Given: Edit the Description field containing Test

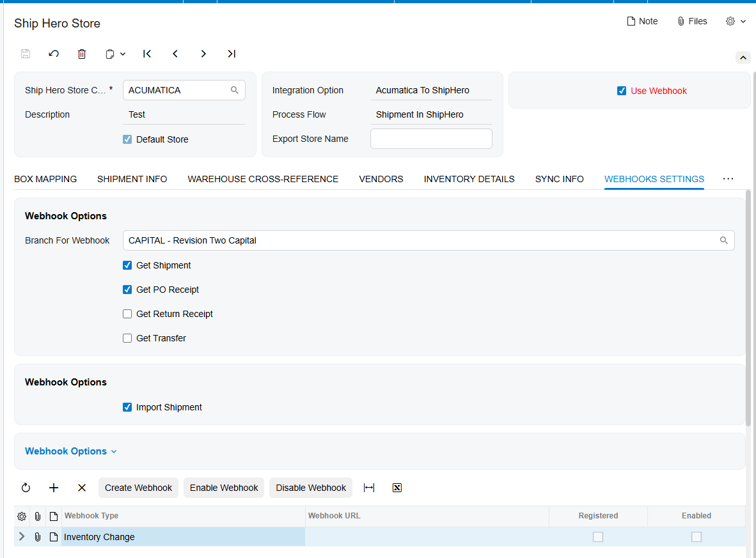Looking at the screenshot, I should coord(184,114).
